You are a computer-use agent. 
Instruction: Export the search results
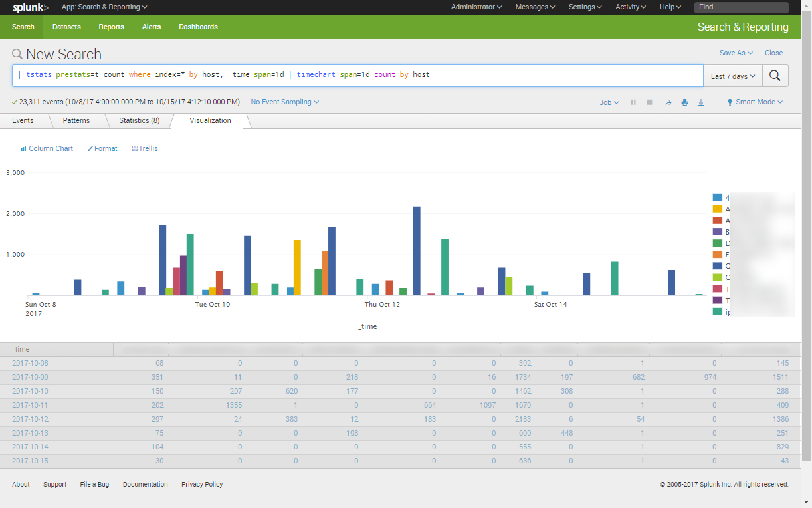click(x=700, y=102)
